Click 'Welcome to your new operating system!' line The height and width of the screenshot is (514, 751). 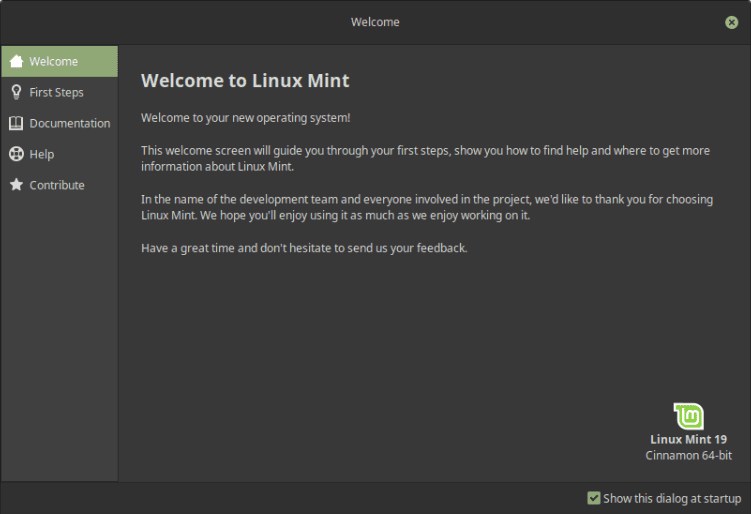246,118
